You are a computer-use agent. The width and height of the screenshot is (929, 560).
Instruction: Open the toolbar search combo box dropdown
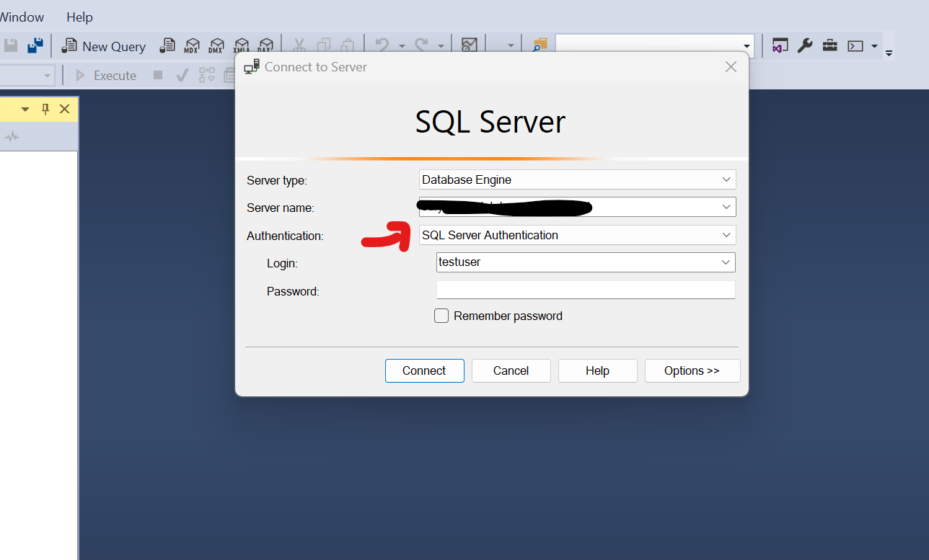coord(747,46)
